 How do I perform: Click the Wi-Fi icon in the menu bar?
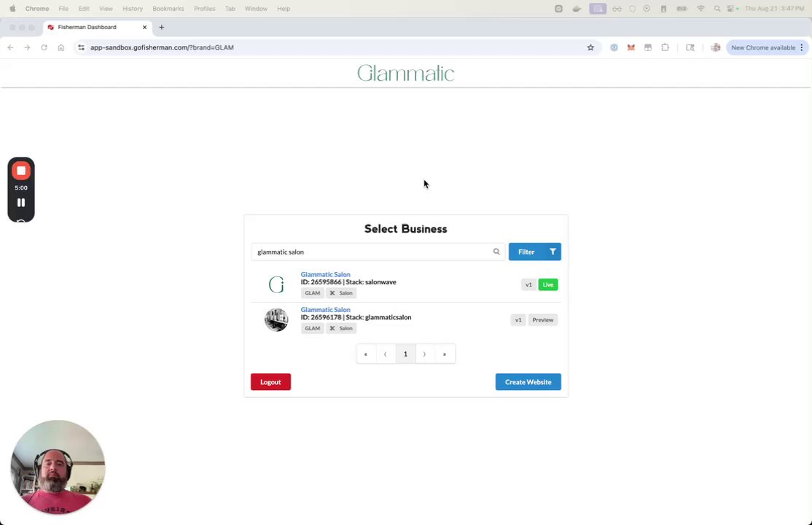coord(700,9)
